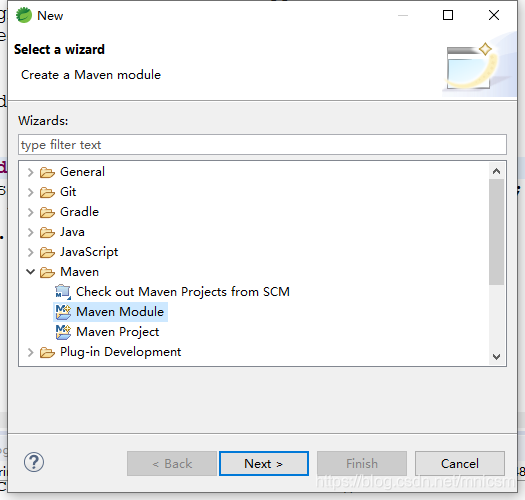Screen dimensions: 525x500
Task: Select the JavaScript tree label
Action: tap(89, 252)
